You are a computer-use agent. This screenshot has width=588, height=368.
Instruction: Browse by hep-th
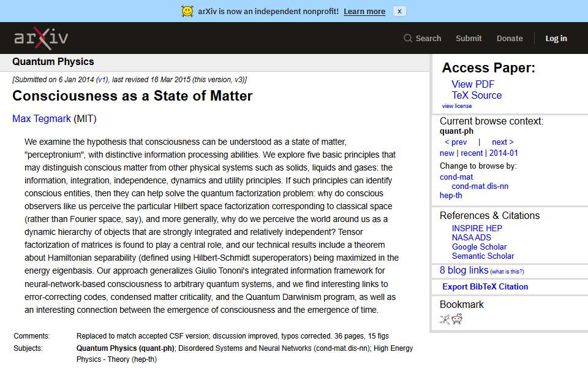click(451, 196)
